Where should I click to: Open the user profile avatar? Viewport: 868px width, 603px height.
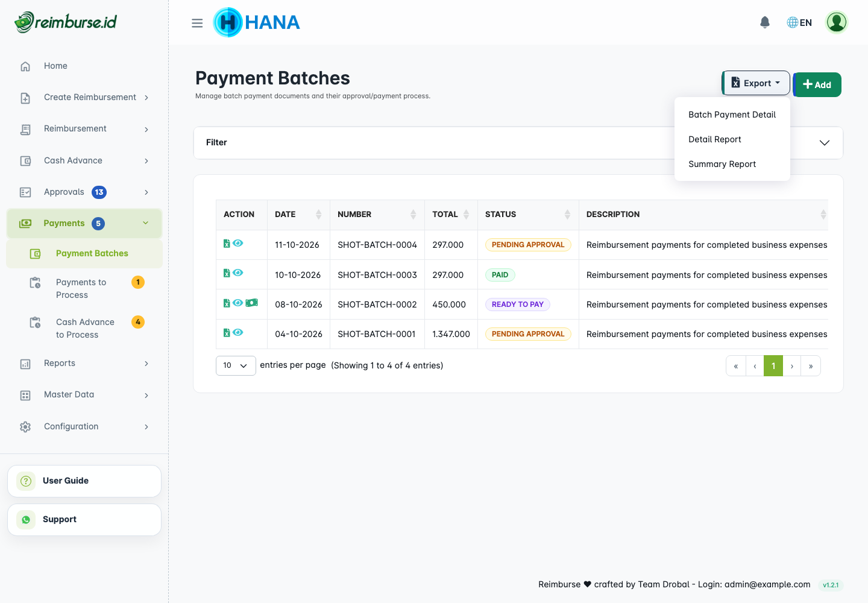pyautogui.click(x=837, y=22)
